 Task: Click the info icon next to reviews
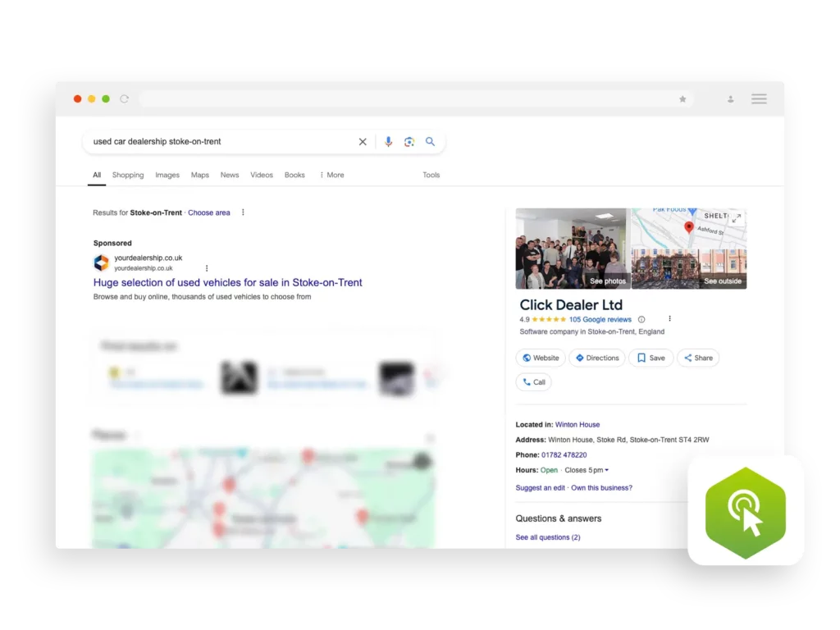[x=641, y=319]
